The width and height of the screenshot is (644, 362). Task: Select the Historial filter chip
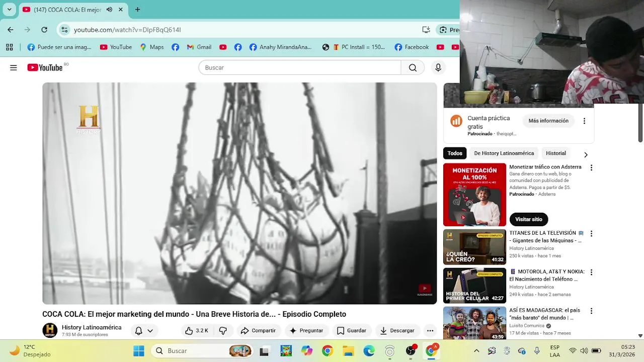tap(556, 153)
